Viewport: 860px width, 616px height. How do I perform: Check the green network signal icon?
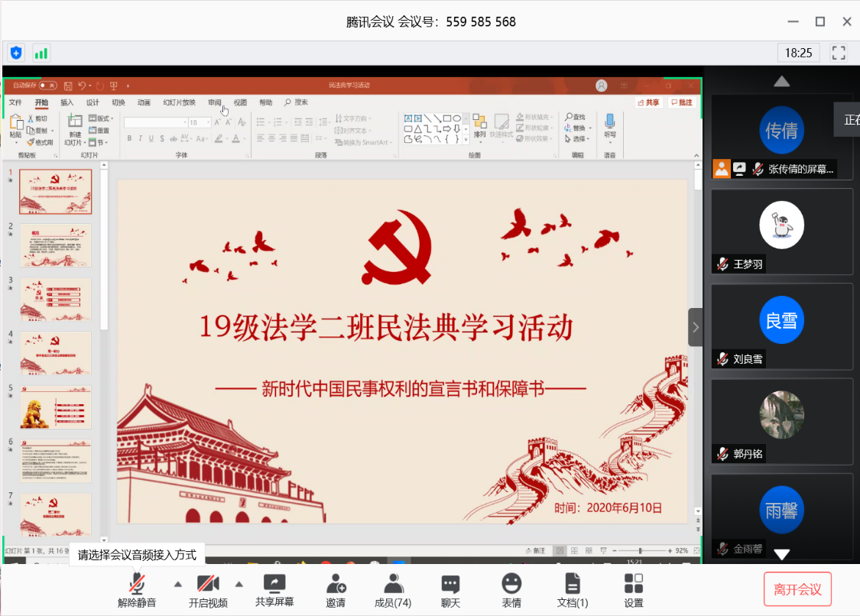(x=41, y=53)
